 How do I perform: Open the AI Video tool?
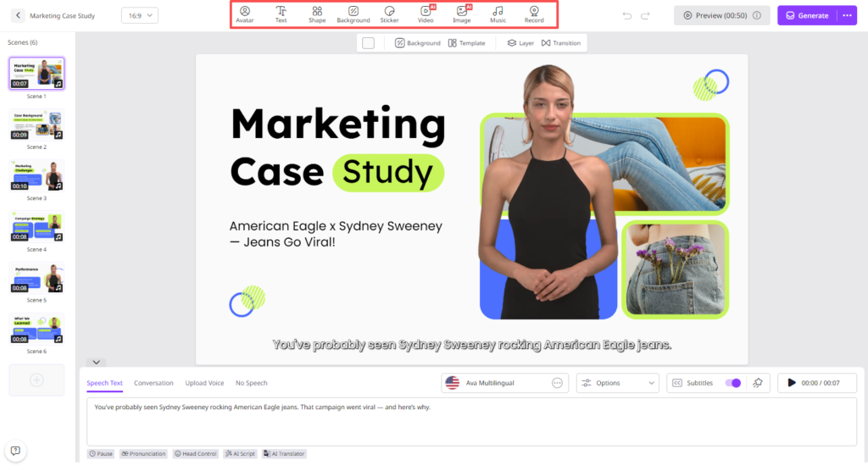tap(426, 14)
